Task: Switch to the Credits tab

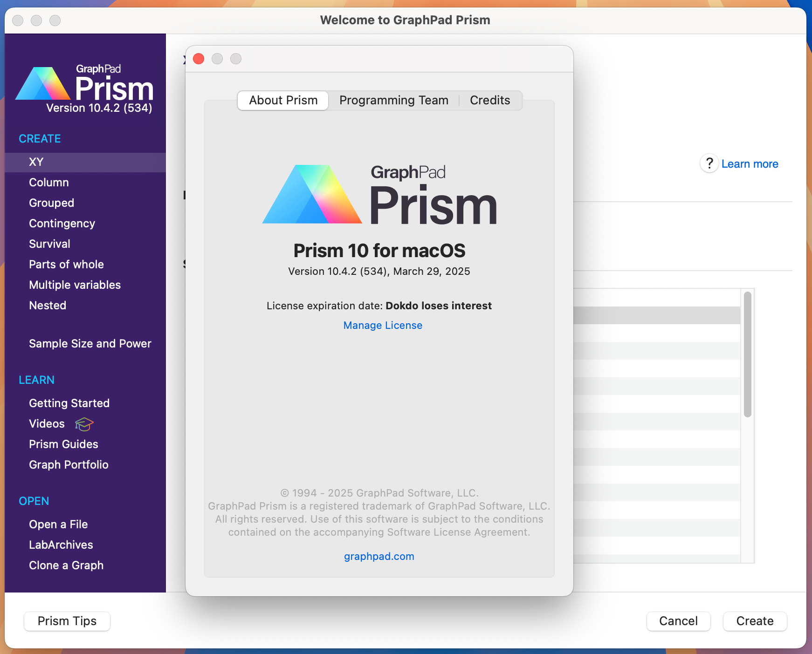Action: pos(490,100)
